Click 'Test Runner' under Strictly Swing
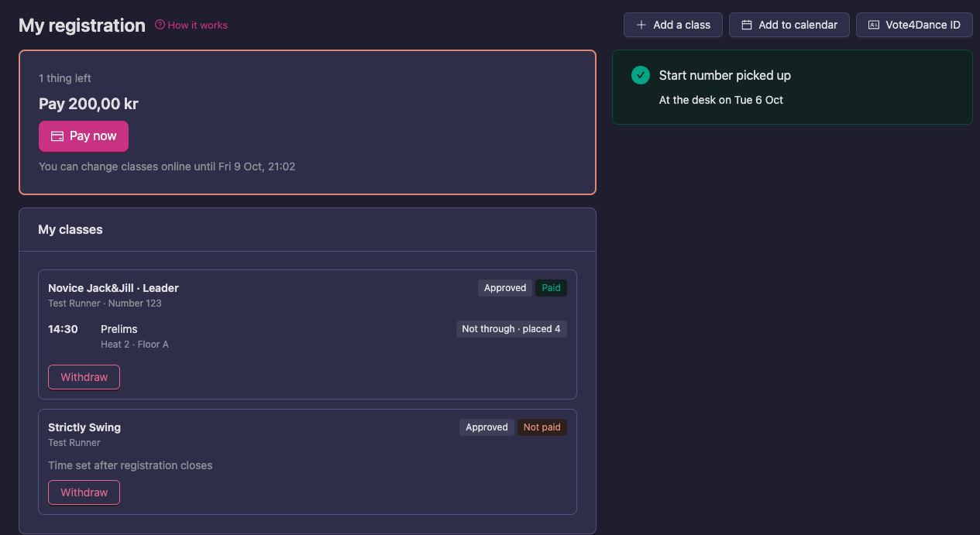The height and width of the screenshot is (535, 980). pos(74,443)
